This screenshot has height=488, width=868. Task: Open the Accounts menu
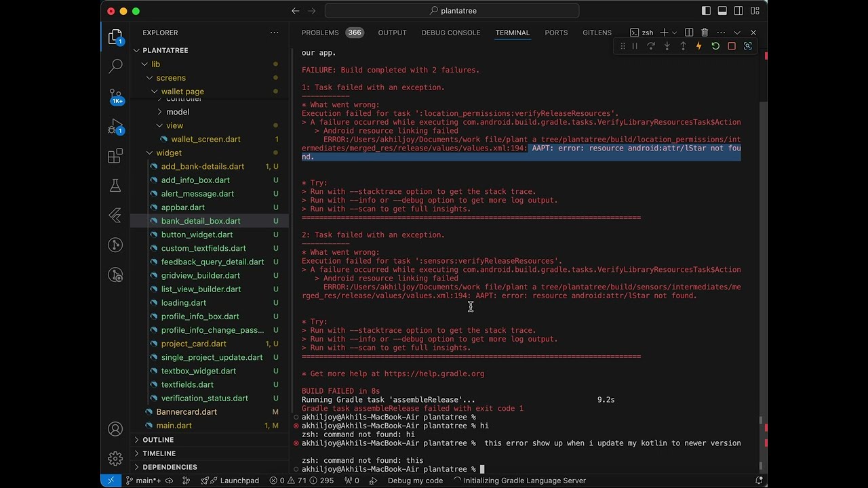[115, 429]
